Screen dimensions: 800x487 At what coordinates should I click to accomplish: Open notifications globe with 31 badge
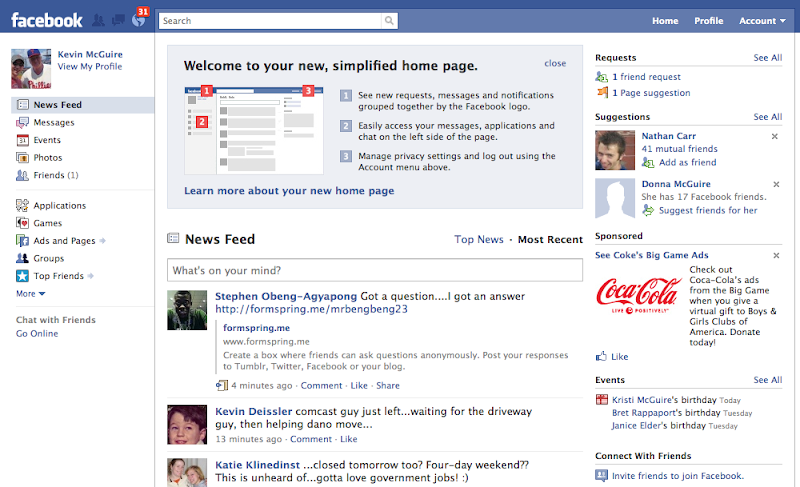pyautogui.click(x=138, y=20)
